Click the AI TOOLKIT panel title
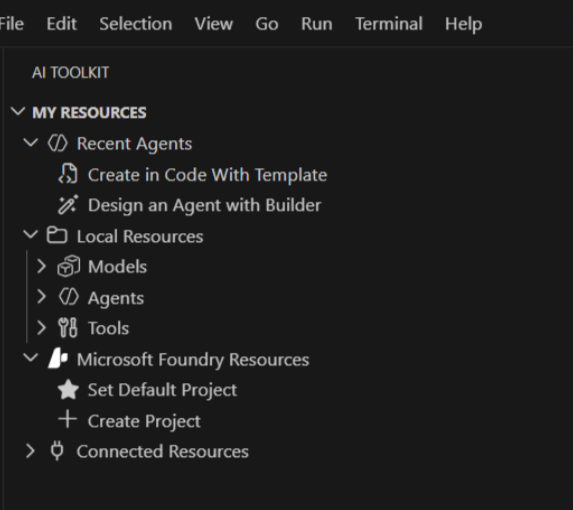 point(71,72)
